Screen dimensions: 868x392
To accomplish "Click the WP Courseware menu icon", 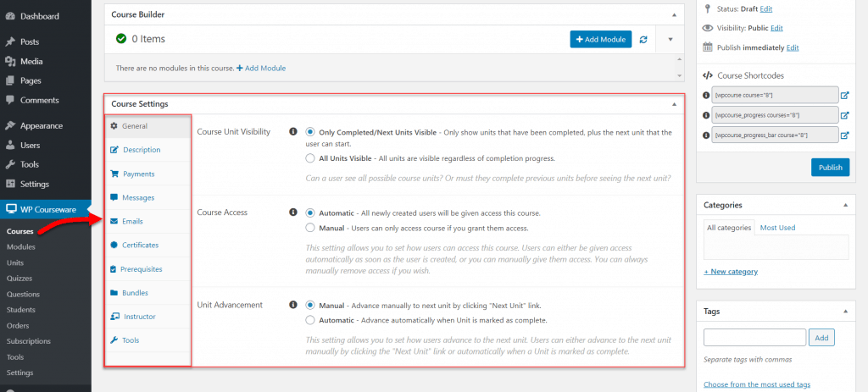I will (10, 210).
